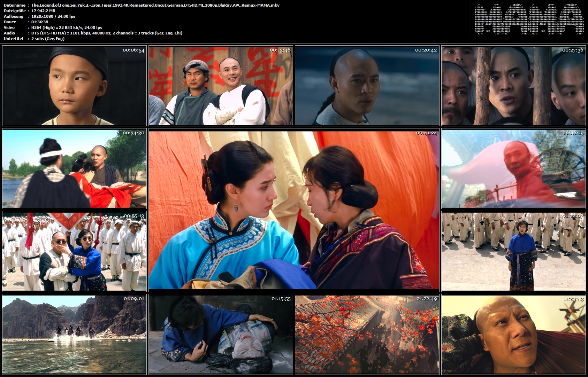The height and width of the screenshot is (377, 588).
Task: Select the "Audio" label
Action: 9,33
